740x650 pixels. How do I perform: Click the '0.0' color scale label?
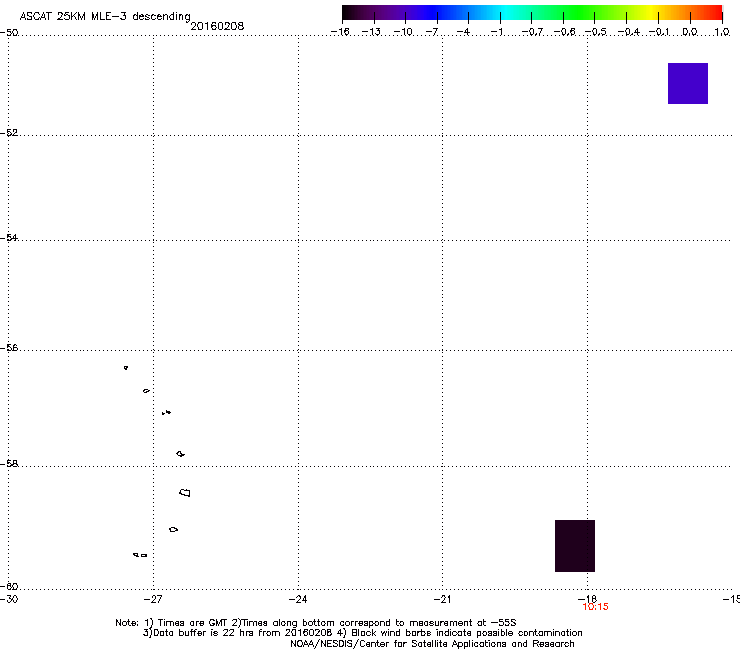pyautogui.click(x=690, y=32)
